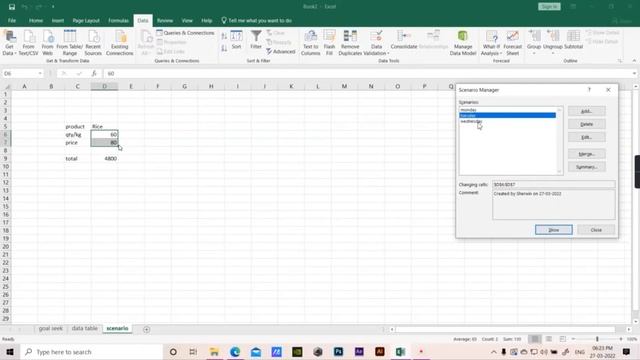Screen dimensions: 640x360
Task: Create a Forecast Sheet
Action: coord(513,42)
